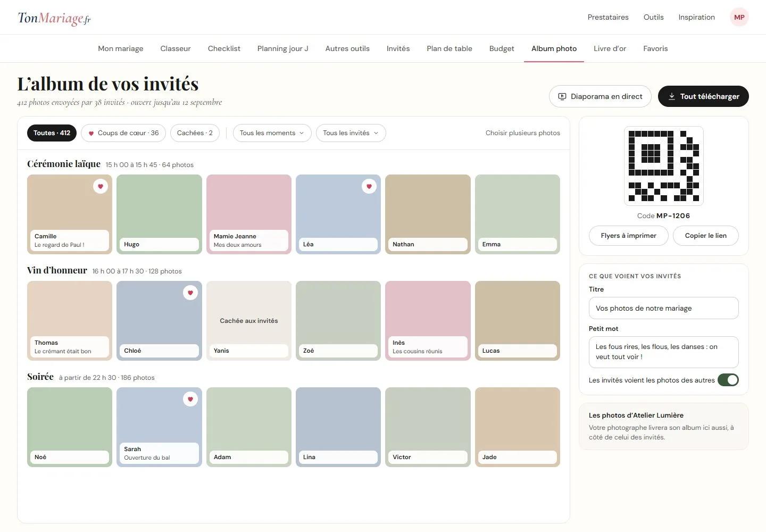The image size is (766, 532).
Task: Click the 'Cérémonie laïque' section heading
Action: click(x=64, y=164)
